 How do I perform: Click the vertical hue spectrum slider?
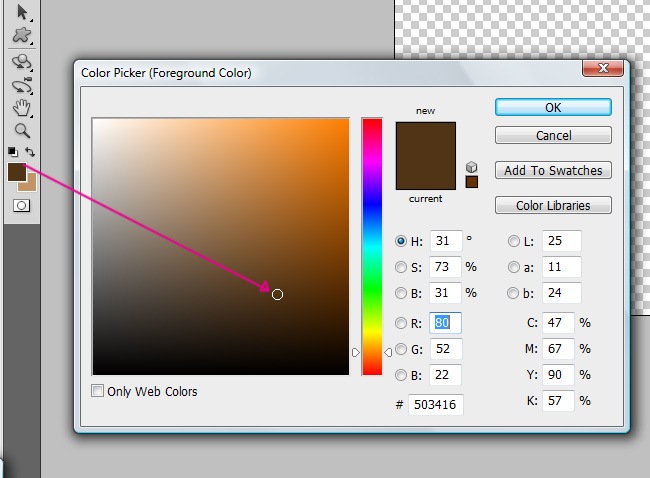tap(372, 245)
